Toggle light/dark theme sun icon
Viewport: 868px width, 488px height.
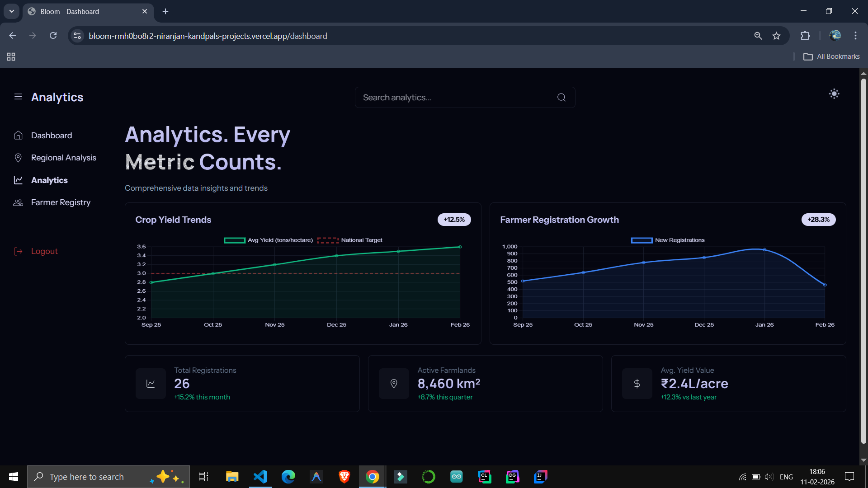pyautogui.click(x=834, y=94)
